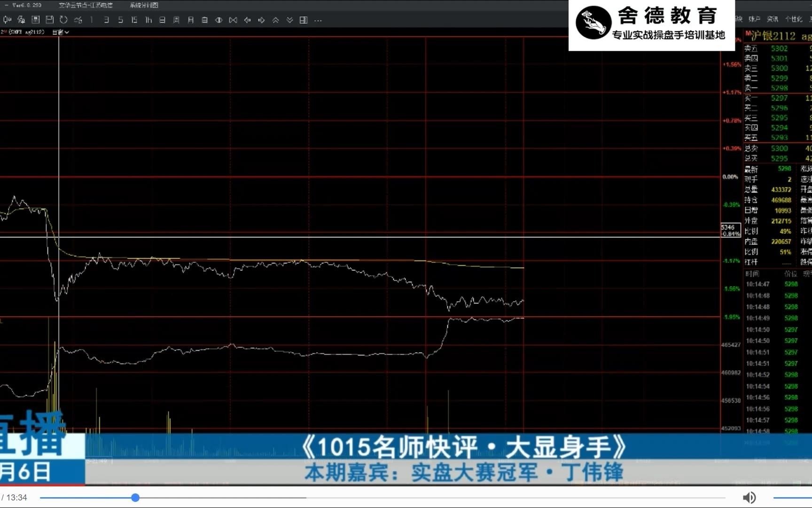Click the custom 自 period icon
The image size is (812, 508).
click(204, 20)
